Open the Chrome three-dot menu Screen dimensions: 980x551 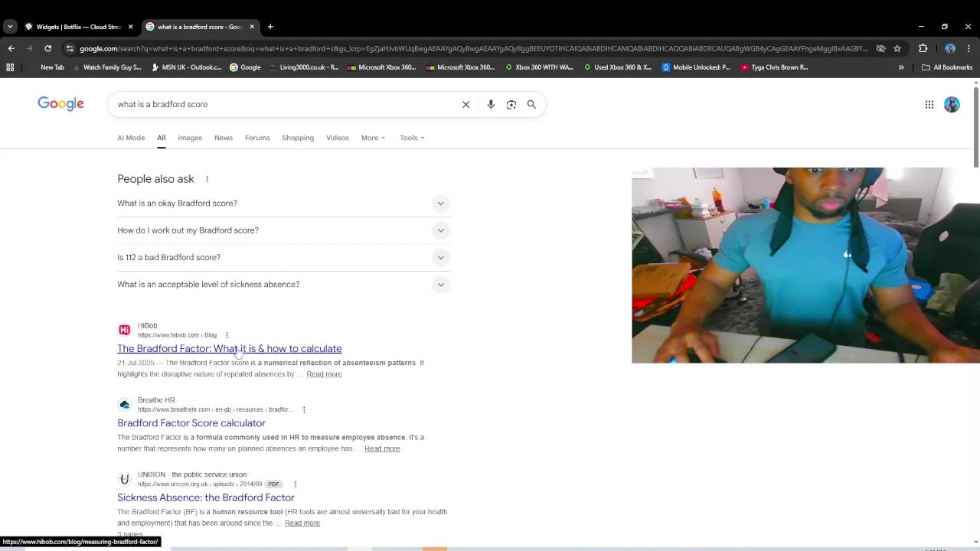(x=969, y=48)
